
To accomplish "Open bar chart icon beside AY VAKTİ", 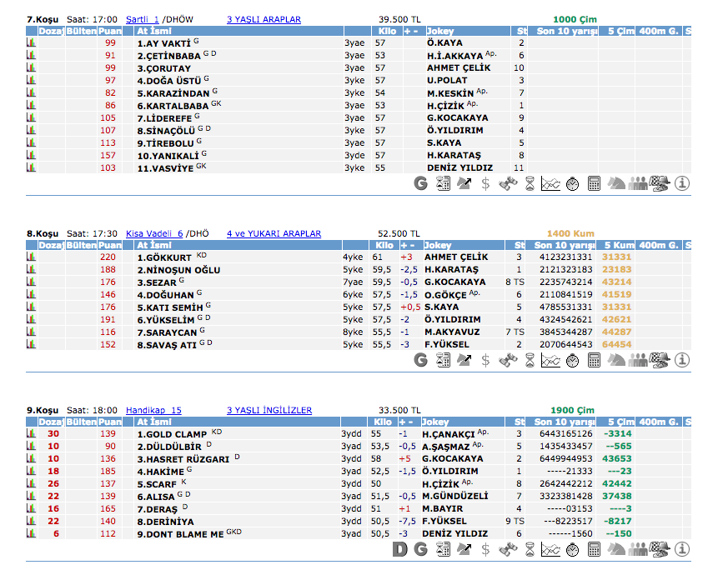I will click(32, 42).
